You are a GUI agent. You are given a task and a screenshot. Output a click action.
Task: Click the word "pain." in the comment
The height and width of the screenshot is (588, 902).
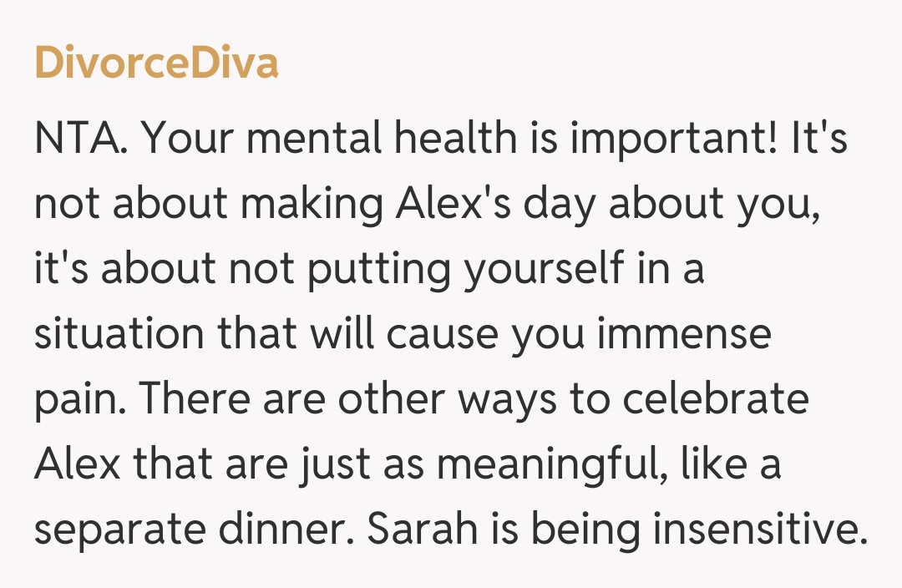coord(80,398)
